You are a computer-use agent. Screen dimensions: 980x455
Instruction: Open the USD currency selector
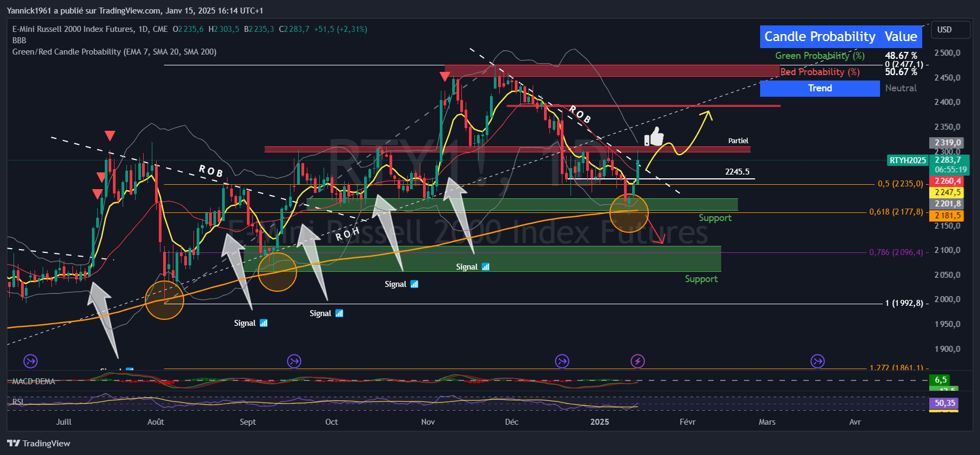tap(951, 30)
